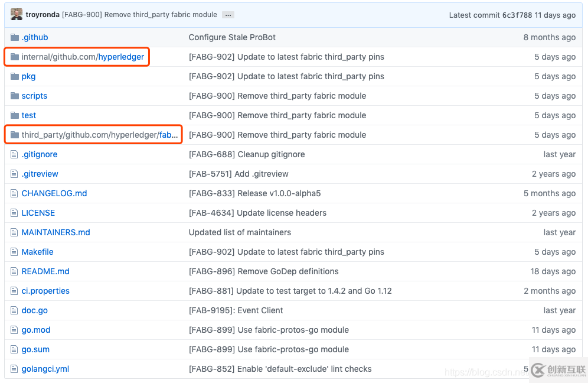
Task: Open the .gitreview file
Action: tap(40, 174)
